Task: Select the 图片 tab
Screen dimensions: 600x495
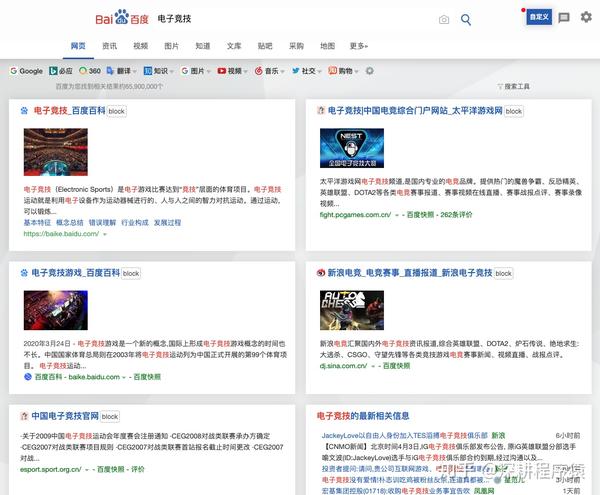Action: 171,46
